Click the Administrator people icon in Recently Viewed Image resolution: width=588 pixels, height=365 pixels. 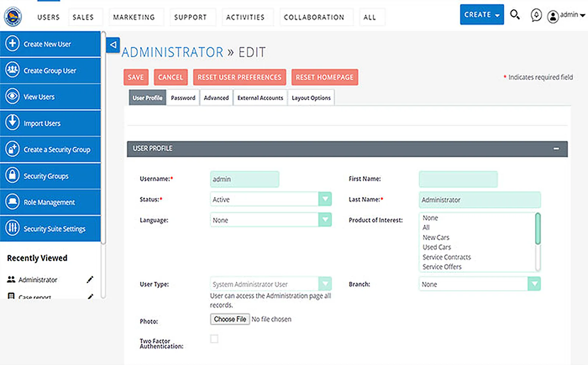pyautogui.click(x=11, y=279)
